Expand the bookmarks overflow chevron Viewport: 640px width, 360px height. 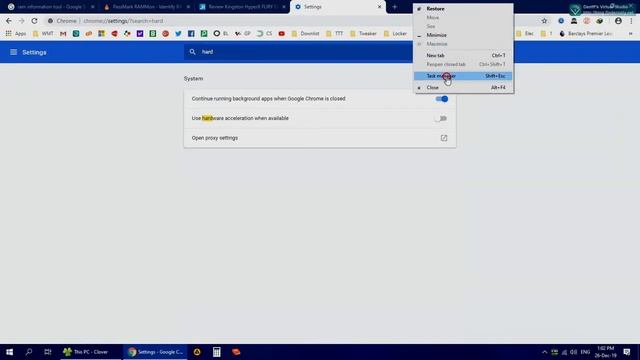pyautogui.click(x=631, y=33)
